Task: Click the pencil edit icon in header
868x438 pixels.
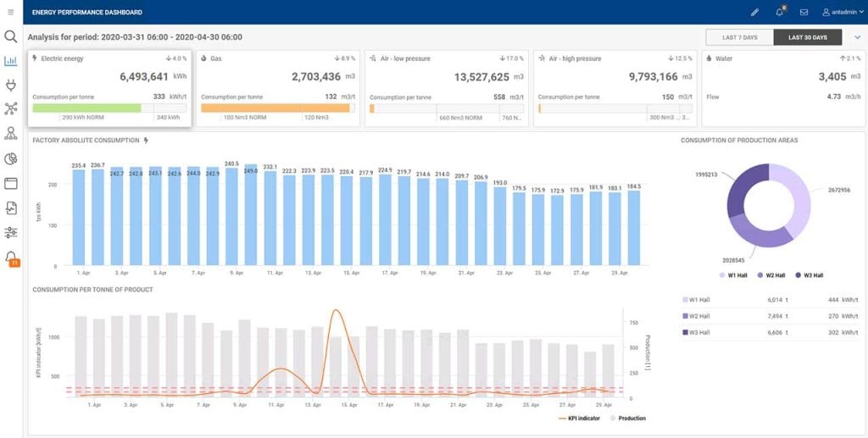Action: pyautogui.click(x=754, y=12)
